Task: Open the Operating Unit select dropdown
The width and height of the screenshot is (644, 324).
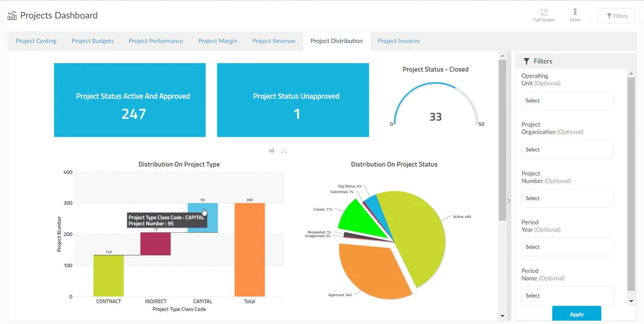Action: [x=567, y=100]
